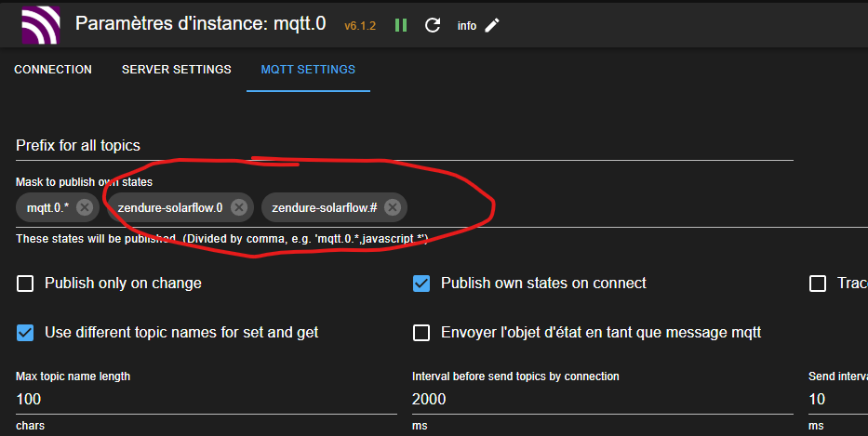The width and height of the screenshot is (868, 436).
Task: Open the Server Settings tab
Action: click(x=177, y=70)
